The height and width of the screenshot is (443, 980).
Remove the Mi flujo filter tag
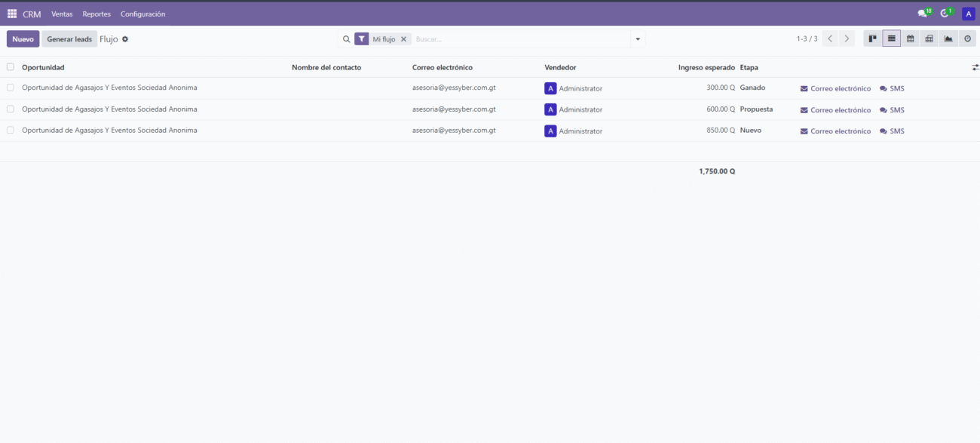[x=403, y=39]
